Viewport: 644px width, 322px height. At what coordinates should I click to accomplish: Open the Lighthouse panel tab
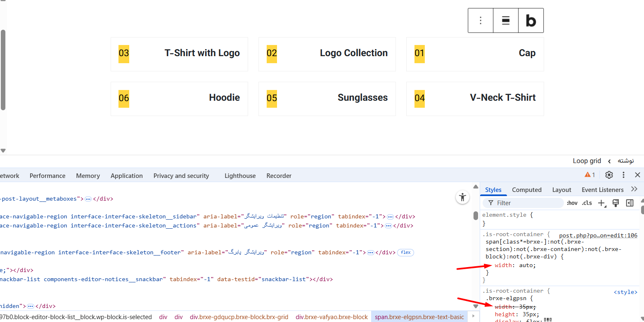click(240, 176)
